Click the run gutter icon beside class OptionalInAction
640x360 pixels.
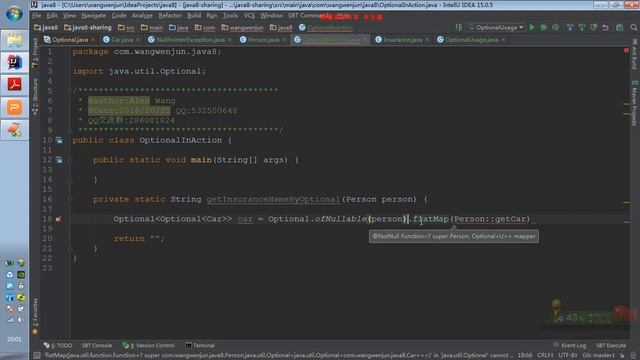click(x=59, y=140)
